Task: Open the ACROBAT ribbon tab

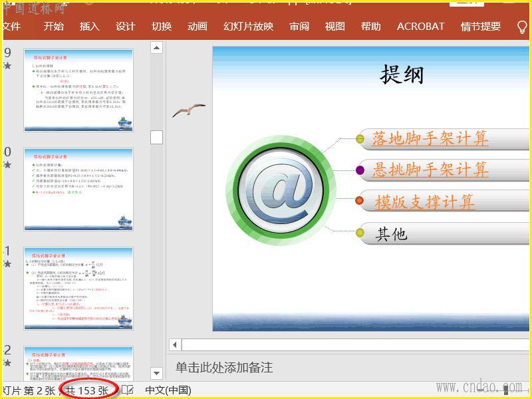Action: [421, 26]
